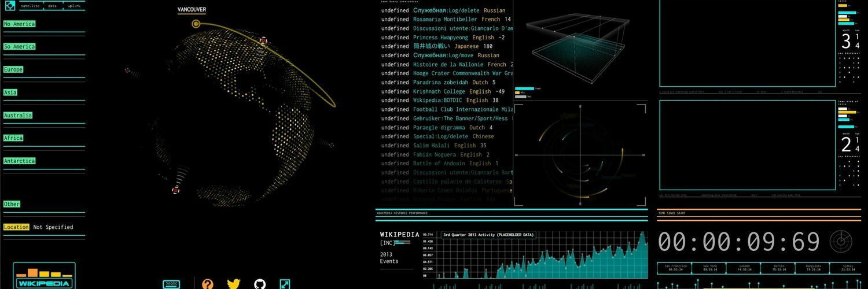Click the VANCOUVER label above the globe
Image resolution: width=868 pixels, height=289 pixels.
[x=192, y=10]
